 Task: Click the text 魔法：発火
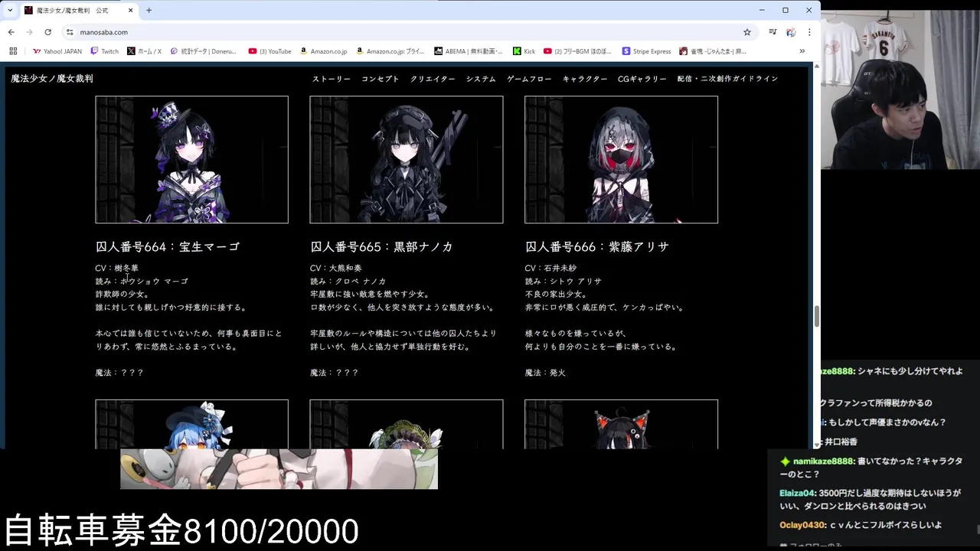coord(545,373)
